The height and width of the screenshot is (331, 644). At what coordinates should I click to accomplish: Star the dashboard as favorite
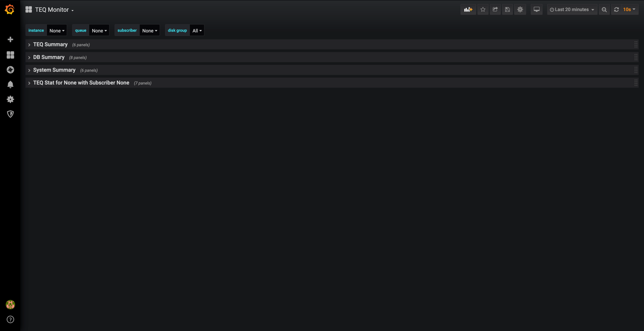click(483, 10)
